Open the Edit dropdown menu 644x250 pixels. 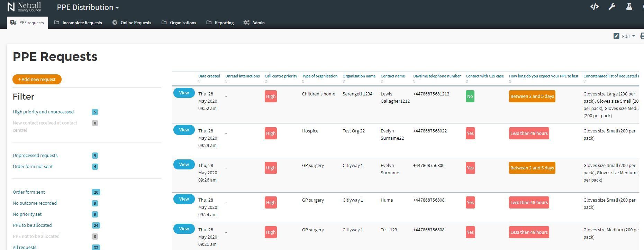pos(624,36)
